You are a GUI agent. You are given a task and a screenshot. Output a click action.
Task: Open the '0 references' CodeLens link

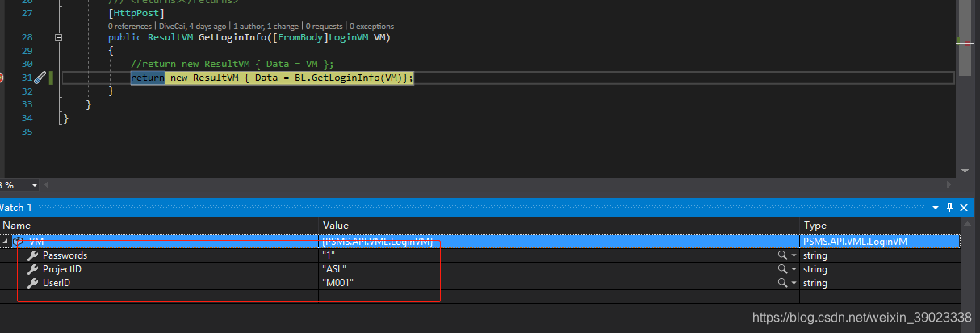coord(132,27)
